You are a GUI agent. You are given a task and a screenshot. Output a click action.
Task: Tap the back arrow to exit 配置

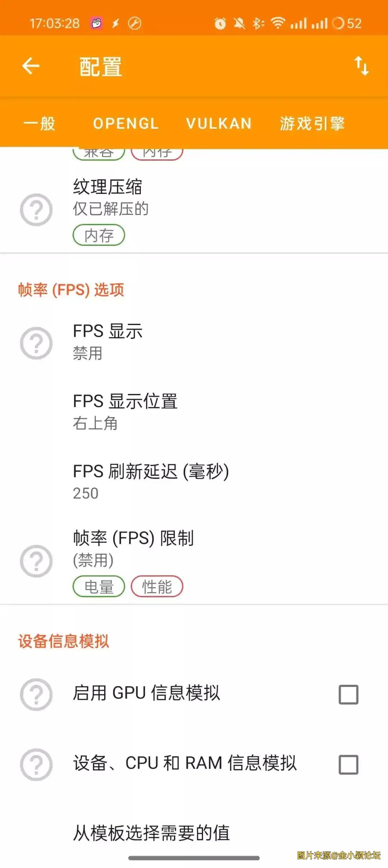(x=31, y=66)
